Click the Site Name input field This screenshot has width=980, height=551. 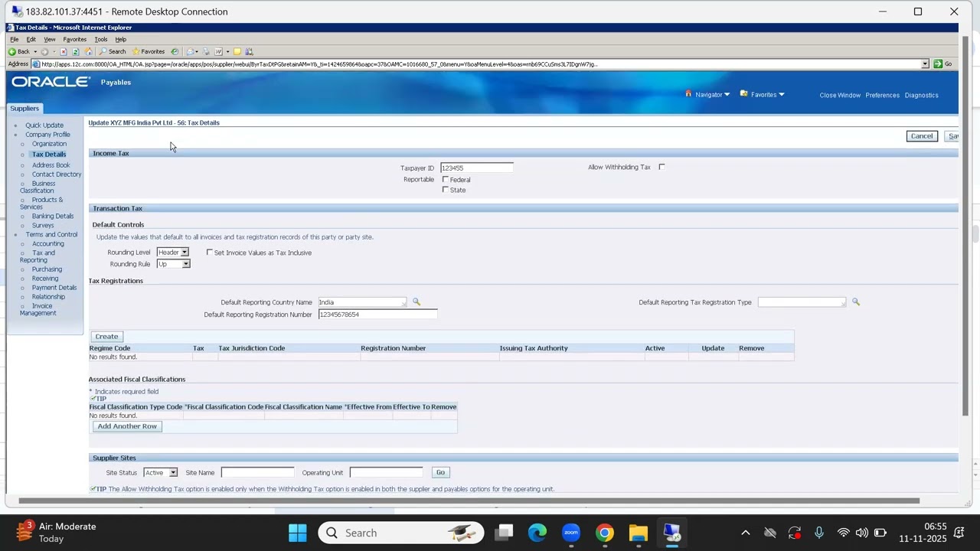257,472
